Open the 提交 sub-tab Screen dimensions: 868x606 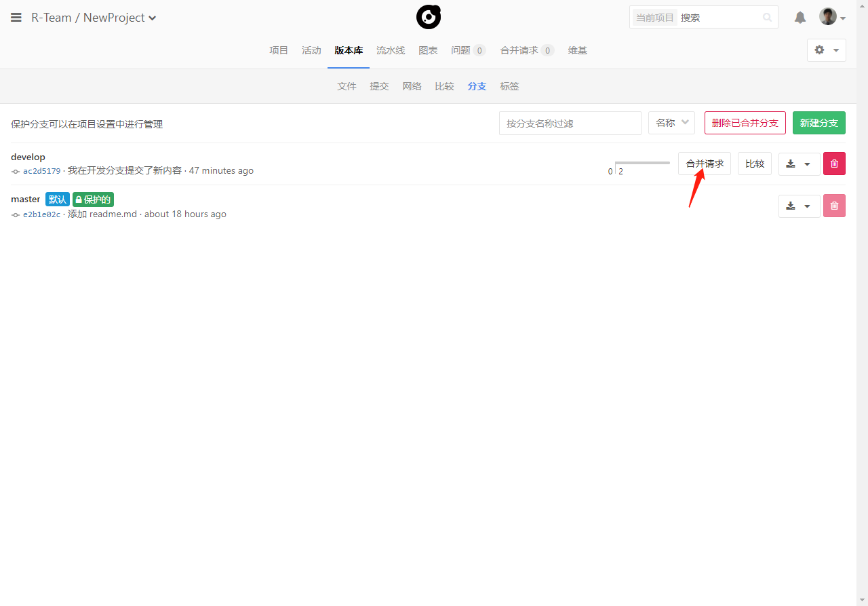(379, 86)
